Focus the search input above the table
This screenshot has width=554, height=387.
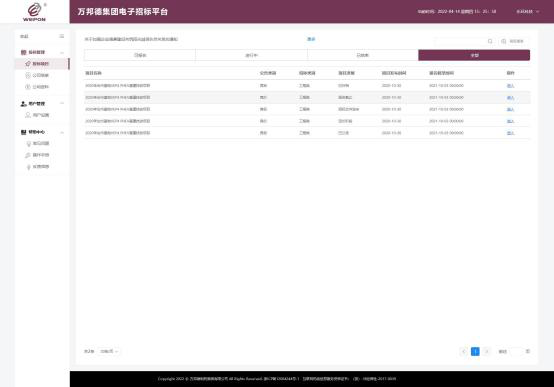point(461,41)
